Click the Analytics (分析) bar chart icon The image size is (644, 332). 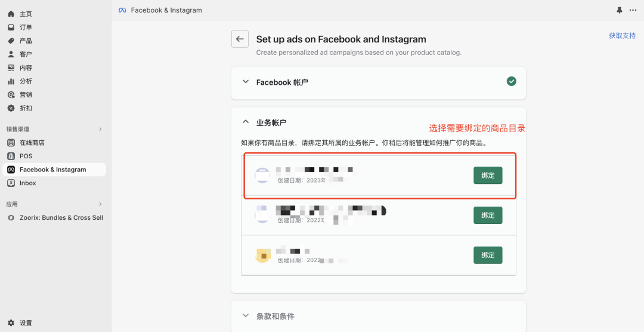tap(11, 81)
